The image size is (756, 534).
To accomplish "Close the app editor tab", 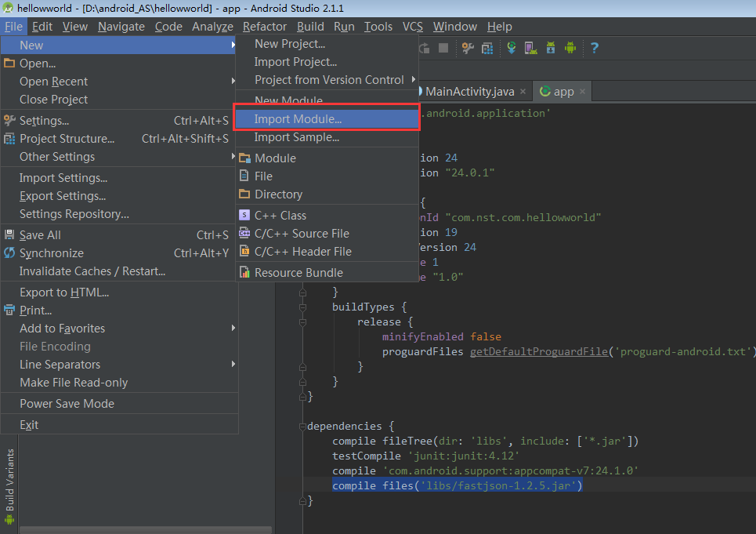I will point(582,92).
